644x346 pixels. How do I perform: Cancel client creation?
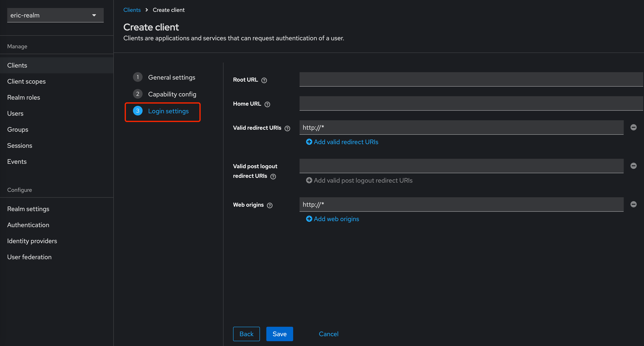(x=328, y=334)
